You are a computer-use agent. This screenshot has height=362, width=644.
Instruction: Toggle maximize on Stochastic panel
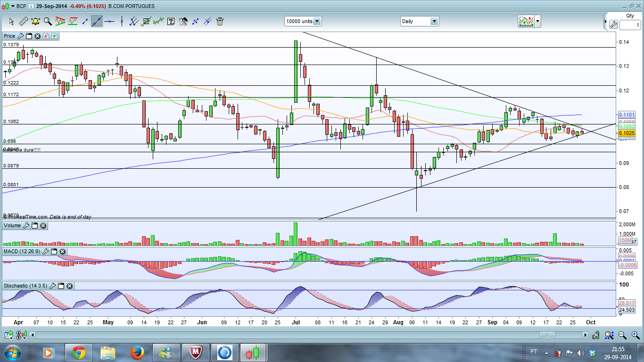click(61, 286)
